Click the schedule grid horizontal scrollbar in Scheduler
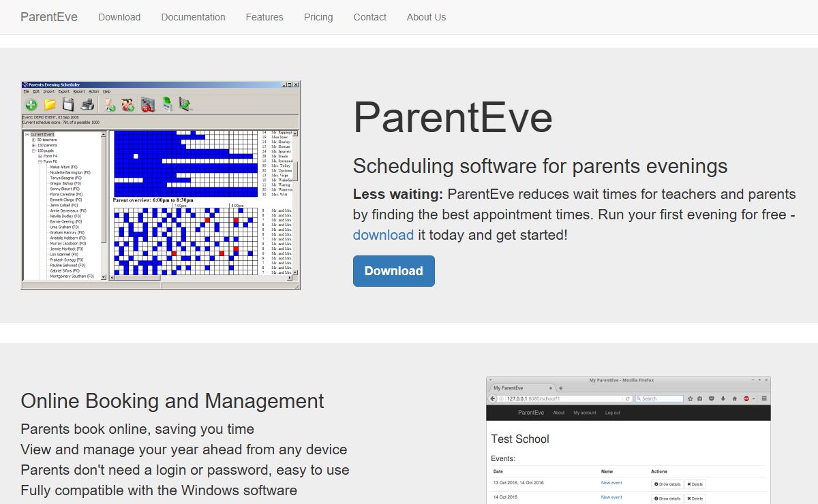Image resolution: width=818 pixels, height=504 pixels. tap(202, 278)
